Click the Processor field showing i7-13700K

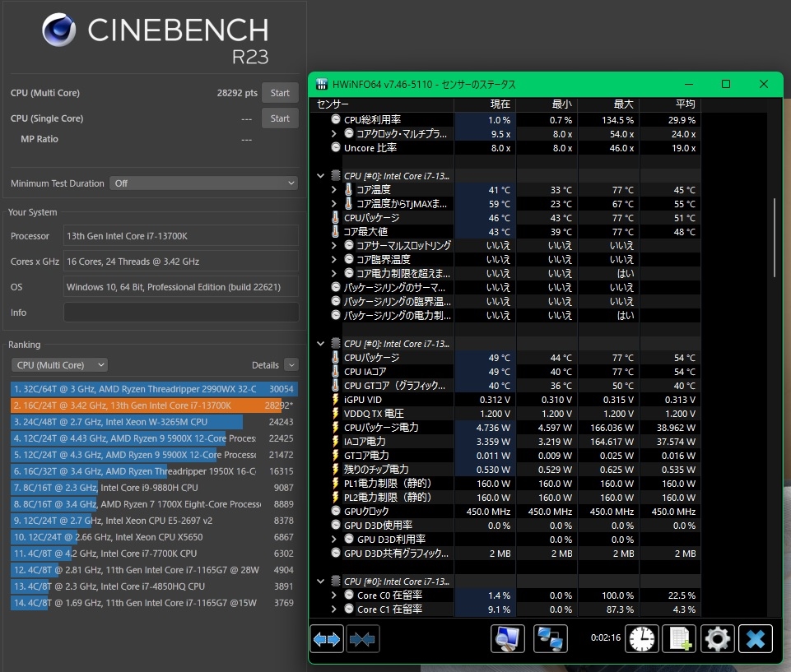click(181, 236)
